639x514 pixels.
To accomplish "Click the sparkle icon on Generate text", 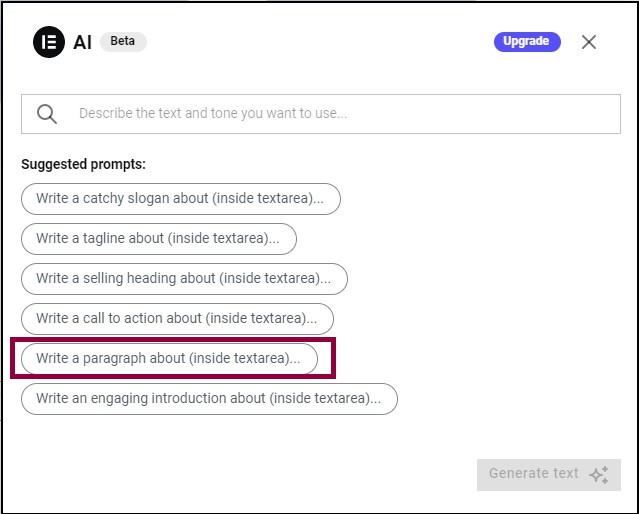I will pyautogui.click(x=599, y=475).
